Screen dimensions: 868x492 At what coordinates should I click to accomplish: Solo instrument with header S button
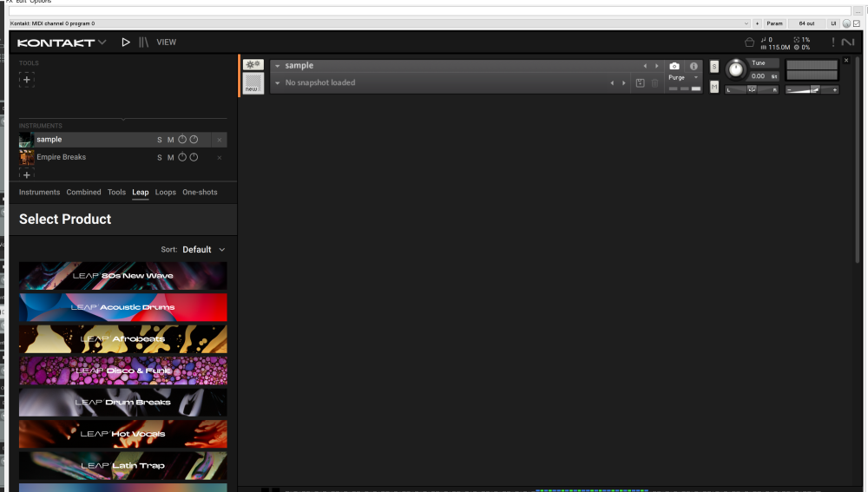pos(714,67)
